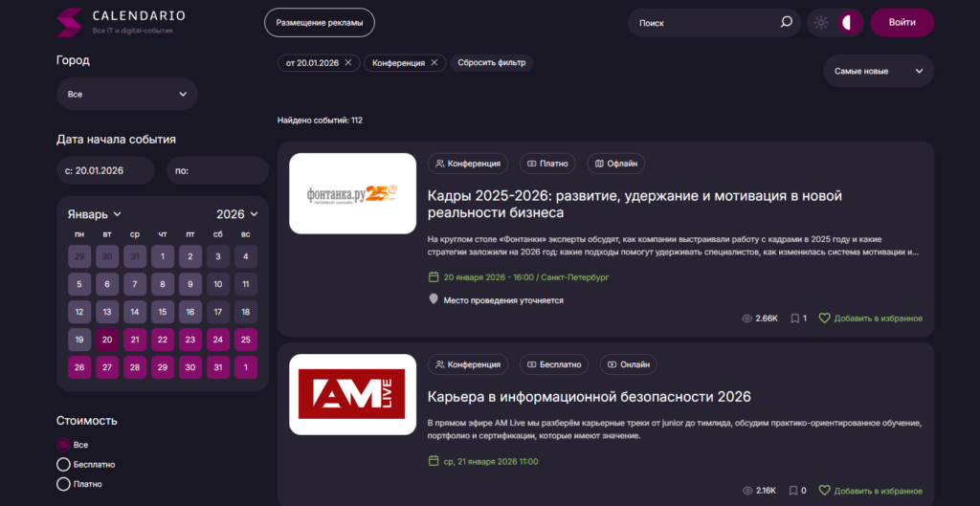The width and height of the screenshot is (980, 506).
Task: Select January 25 in the calendar
Action: 246,340
